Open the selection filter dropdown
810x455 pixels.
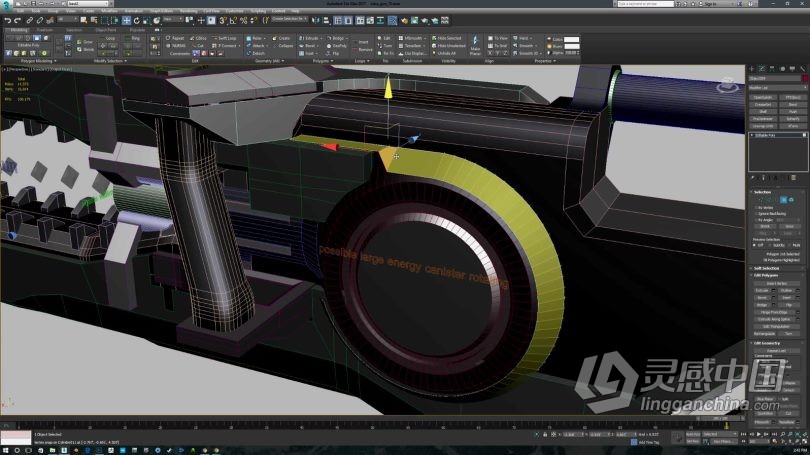pos(68,19)
